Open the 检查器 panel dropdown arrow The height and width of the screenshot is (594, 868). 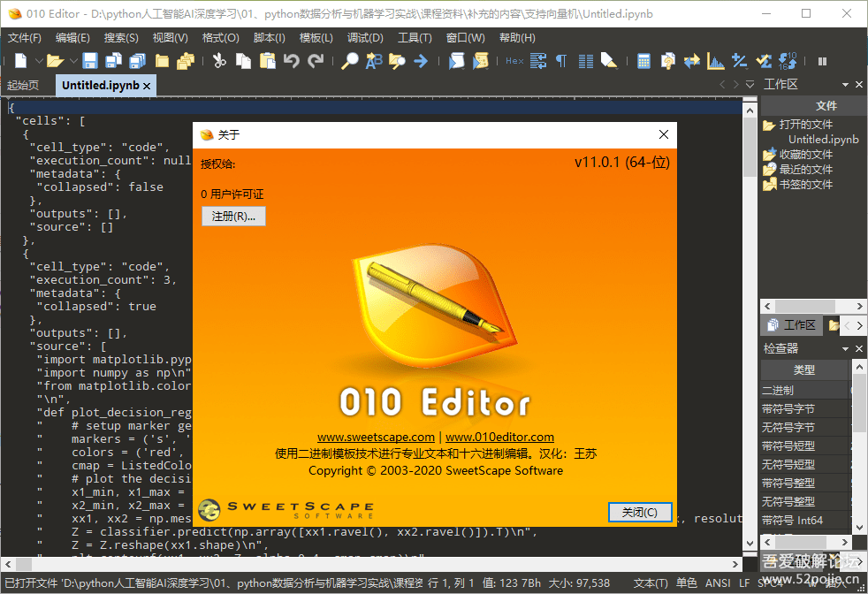coord(845,349)
